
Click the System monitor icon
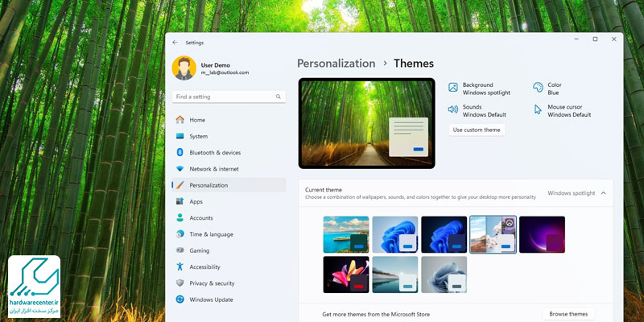click(x=180, y=136)
